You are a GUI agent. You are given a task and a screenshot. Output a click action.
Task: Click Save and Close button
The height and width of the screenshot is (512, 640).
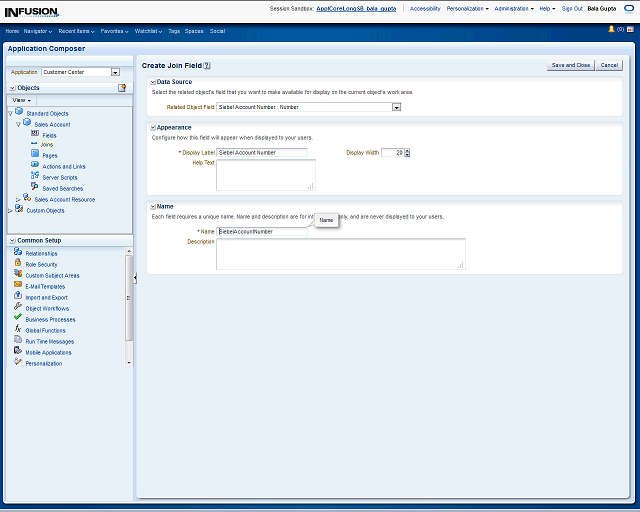pyautogui.click(x=570, y=65)
